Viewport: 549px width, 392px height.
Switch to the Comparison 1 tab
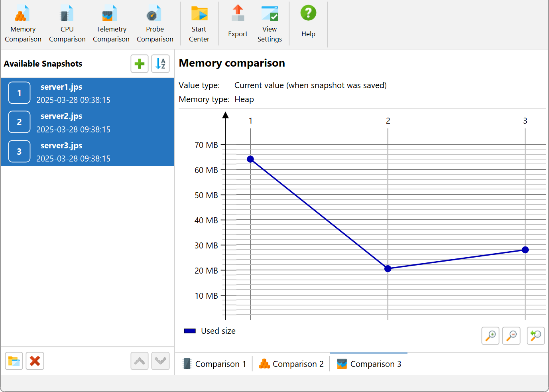(x=214, y=364)
